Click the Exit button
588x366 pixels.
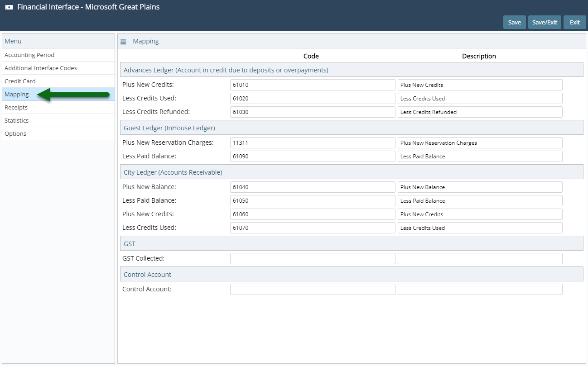click(x=574, y=22)
